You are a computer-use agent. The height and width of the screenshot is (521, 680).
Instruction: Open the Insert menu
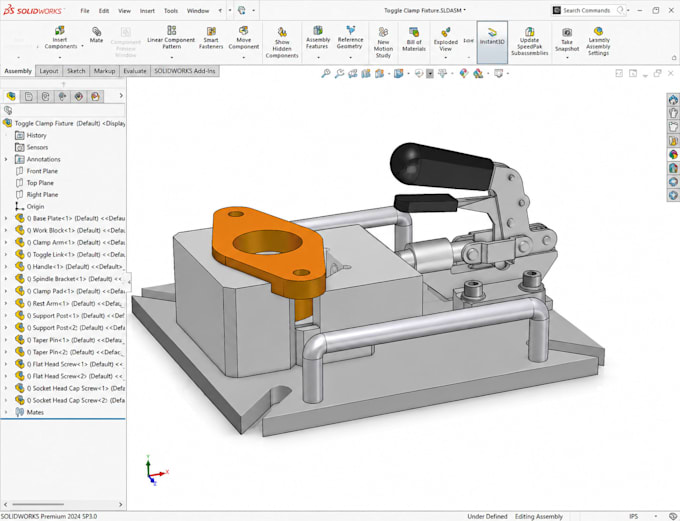[x=147, y=11]
